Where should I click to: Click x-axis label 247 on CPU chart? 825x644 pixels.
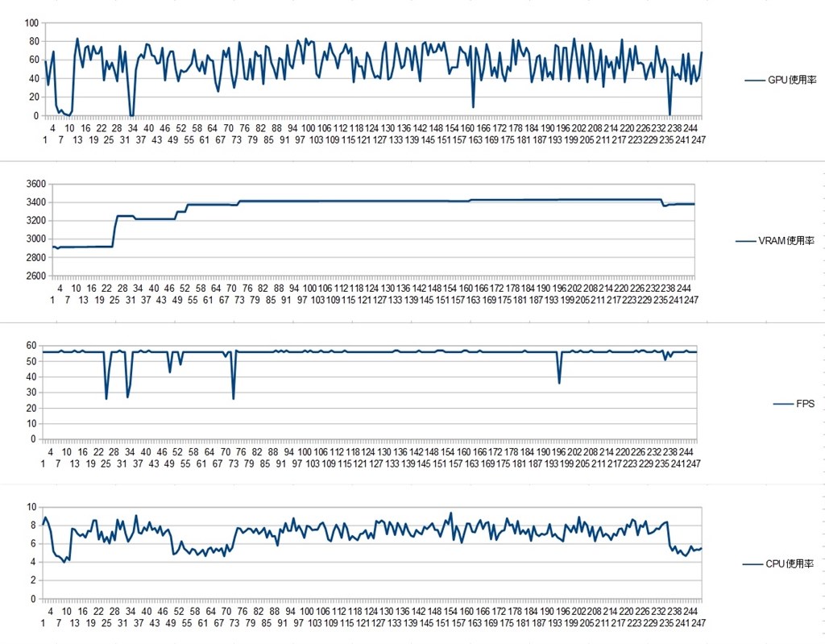699,623
